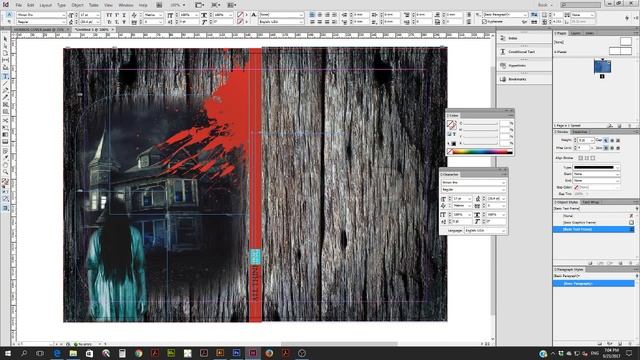Image resolution: width=640 pixels, height=360 pixels.
Task: Open stroke Start dropdown in Stroke panel
Action: 596,174
